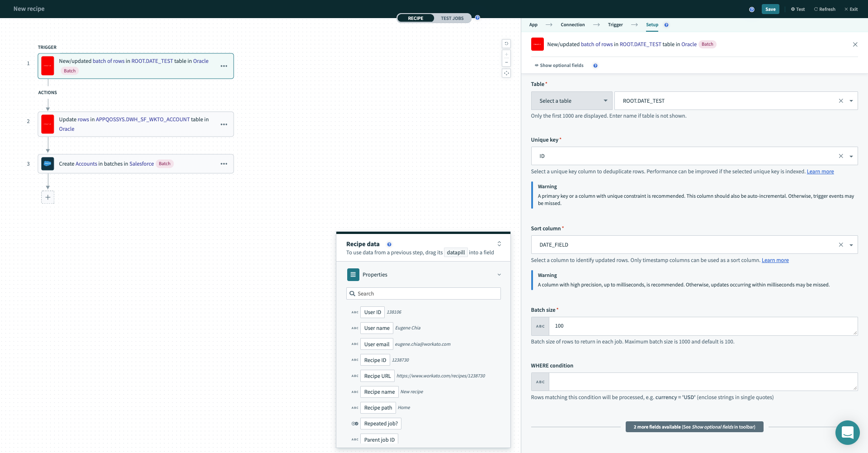Click the Save button
Viewport: 868px width, 453px height.
(x=770, y=9)
